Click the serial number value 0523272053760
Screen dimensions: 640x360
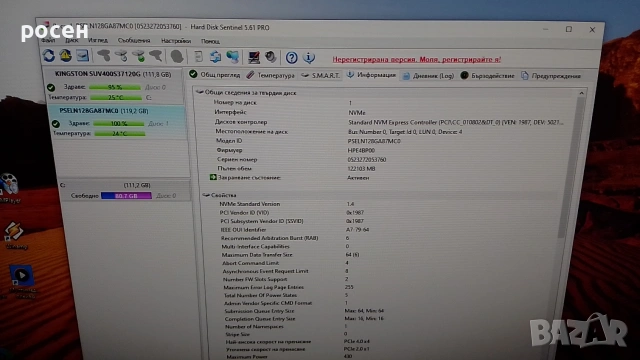tap(367, 160)
